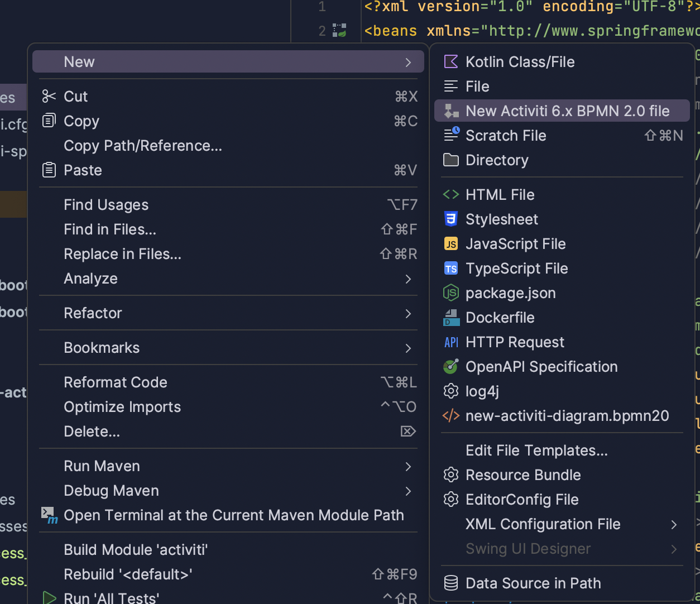Choose Reformat Code menu entry

pos(228,382)
